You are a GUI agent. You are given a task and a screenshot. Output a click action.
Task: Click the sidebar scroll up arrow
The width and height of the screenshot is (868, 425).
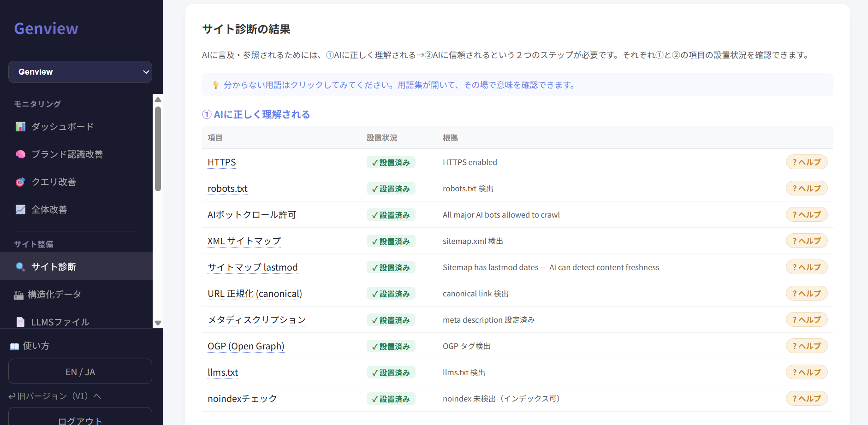click(158, 100)
